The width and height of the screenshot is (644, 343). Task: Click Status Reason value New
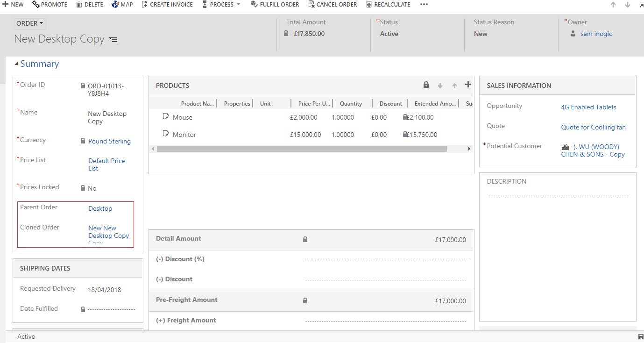pos(481,34)
